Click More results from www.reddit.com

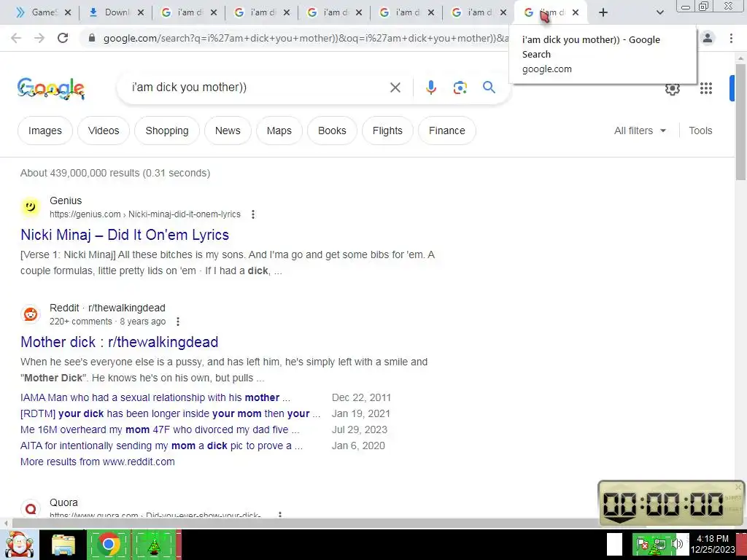coord(98,462)
